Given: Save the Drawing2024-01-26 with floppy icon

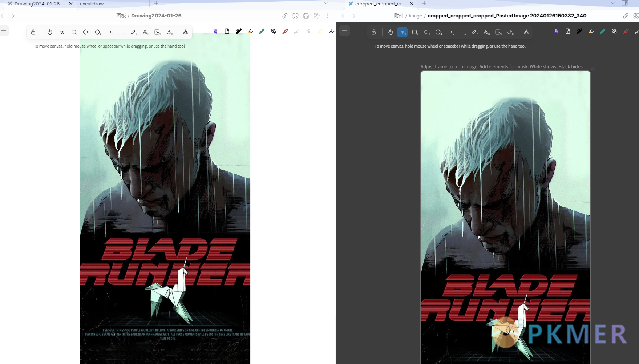Looking at the screenshot, I should (x=306, y=16).
